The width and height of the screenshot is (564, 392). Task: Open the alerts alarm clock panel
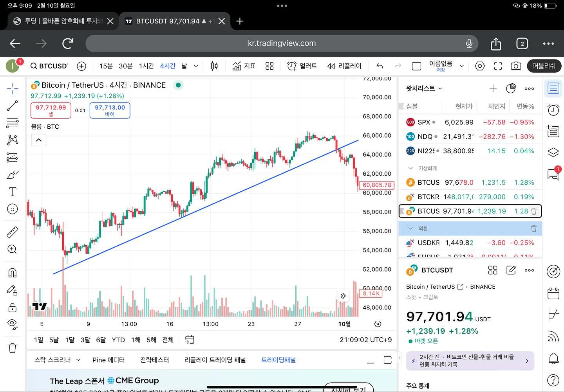(x=553, y=110)
